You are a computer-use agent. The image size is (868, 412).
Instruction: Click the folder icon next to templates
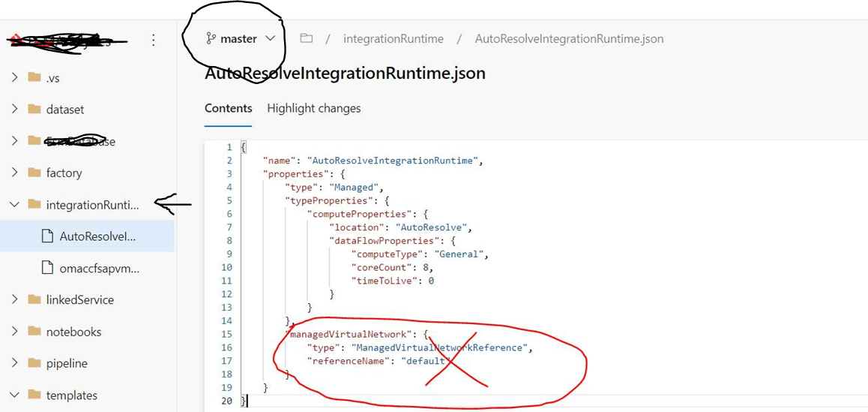coord(34,394)
